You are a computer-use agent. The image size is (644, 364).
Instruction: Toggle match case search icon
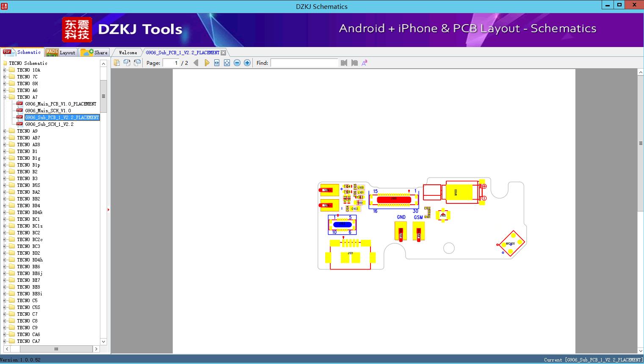[365, 63]
